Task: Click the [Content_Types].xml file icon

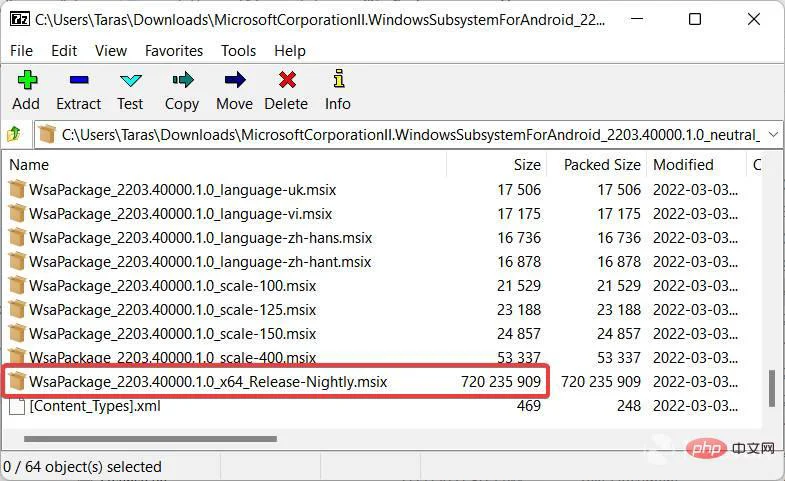Action: (17, 406)
